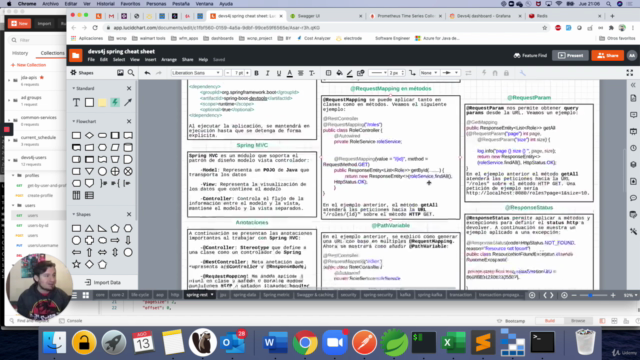Select the arrow line shape in Standard
This screenshot has width=640, height=360.
point(128,102)
